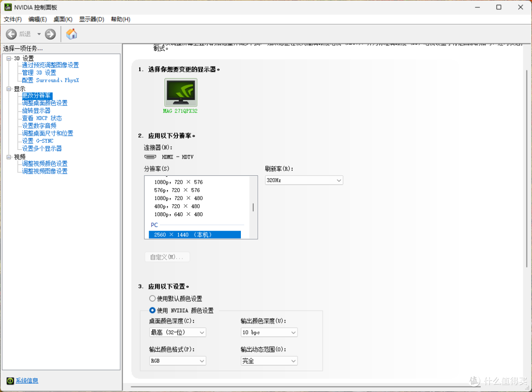Screen dimensions: 532x392
Task: Select resolution 1080p, 720 × 480
Action: pos(178,198)
